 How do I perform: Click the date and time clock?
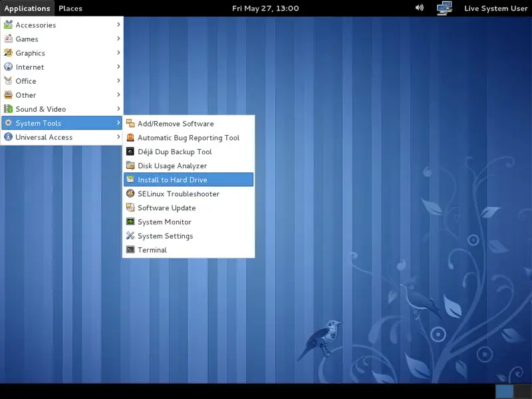265,8
